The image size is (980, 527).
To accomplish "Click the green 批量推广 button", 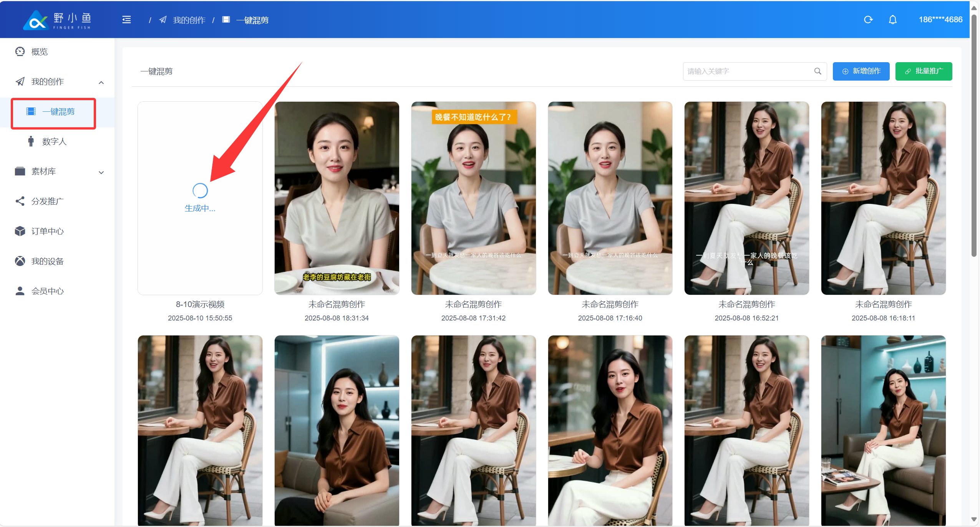I will [x=923, y=71].
